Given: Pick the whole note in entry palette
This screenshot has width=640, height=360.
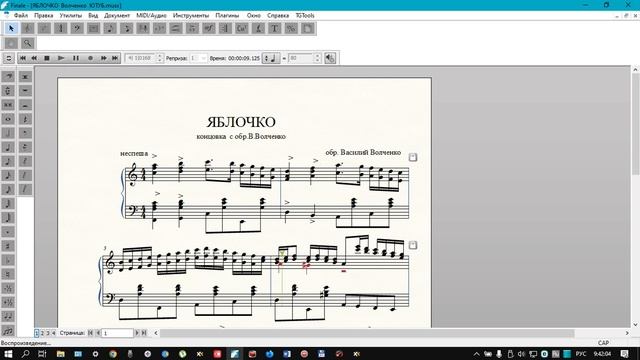Looking at the screenshot, I should click(8, 119).
